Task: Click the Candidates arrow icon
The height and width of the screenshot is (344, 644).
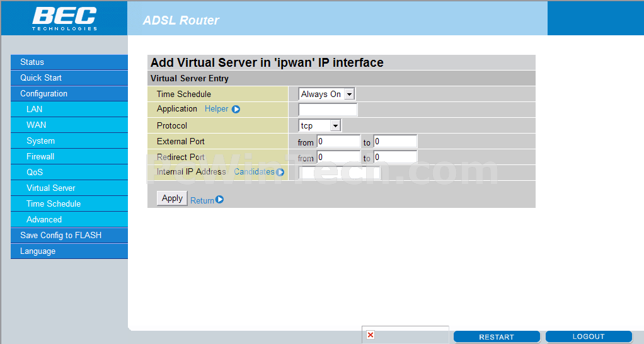Action: point(280,172)
